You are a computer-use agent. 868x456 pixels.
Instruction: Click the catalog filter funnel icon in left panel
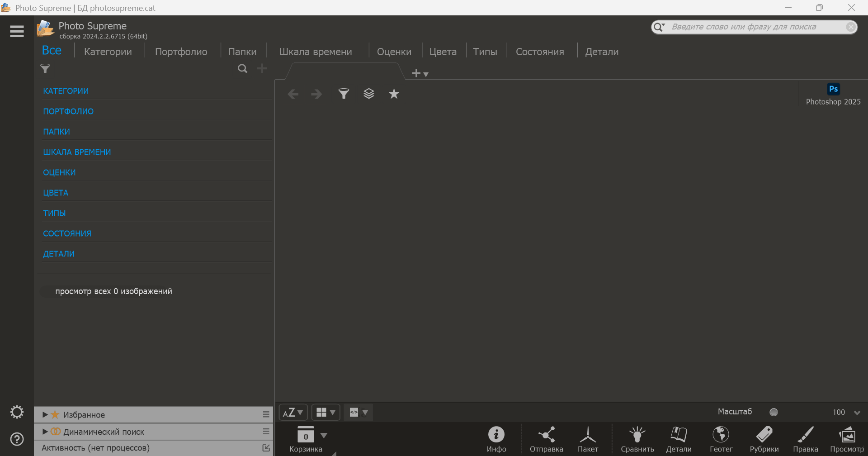tap(45, 69)
